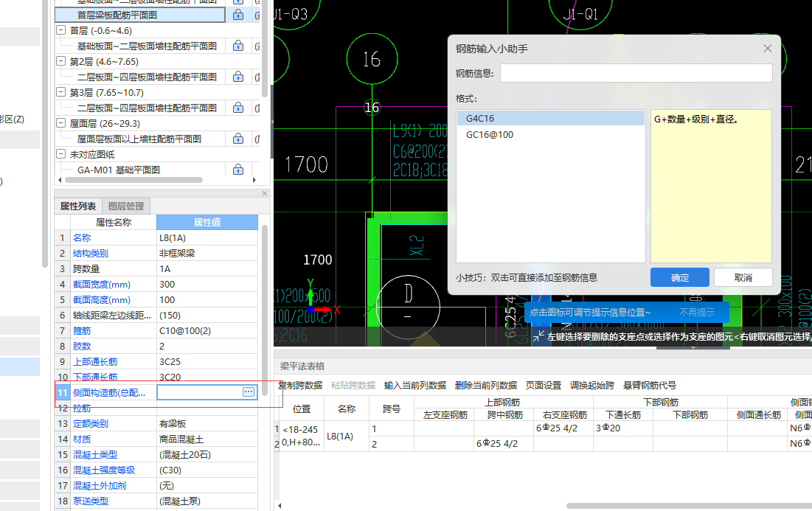Open 悬臂钢筋代号 toolbar item
The image size is (812, 511).
650,385
